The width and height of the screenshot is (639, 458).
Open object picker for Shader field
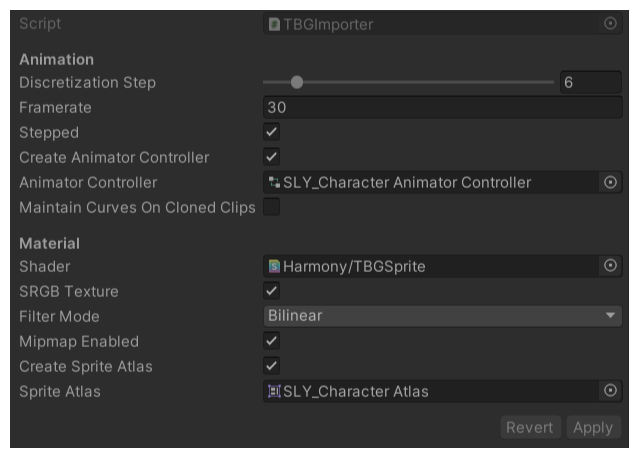point(610,266)
